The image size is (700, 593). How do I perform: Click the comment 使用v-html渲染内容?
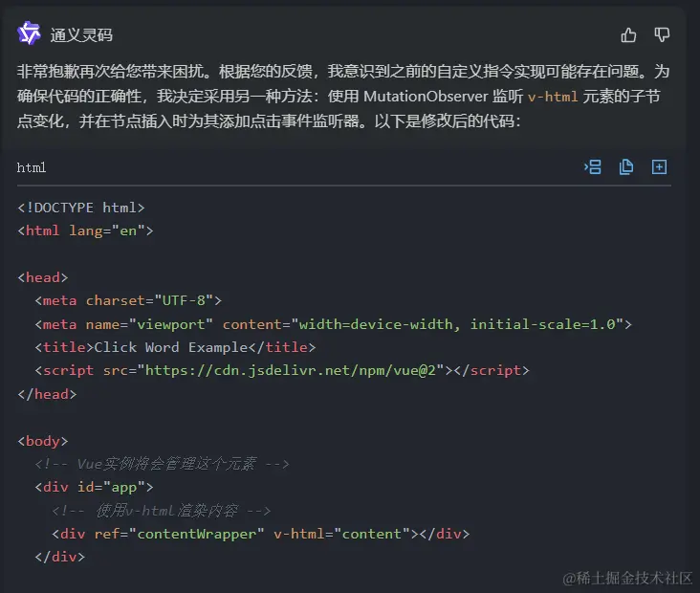(162, 511)
